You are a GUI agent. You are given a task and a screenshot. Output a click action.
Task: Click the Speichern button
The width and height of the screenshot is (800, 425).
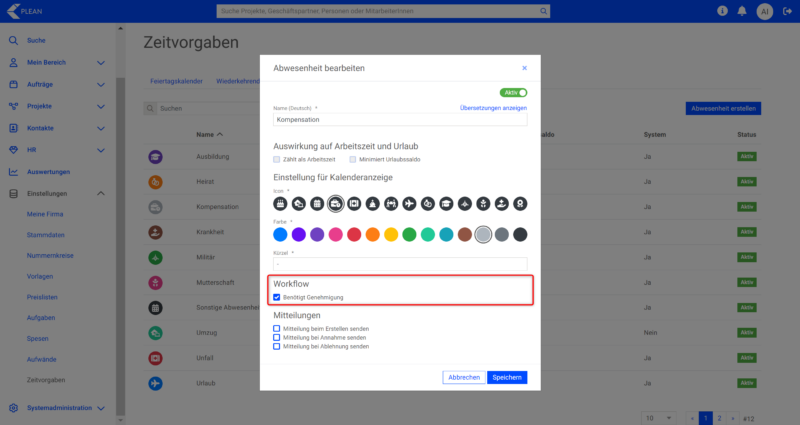[507, 378]
